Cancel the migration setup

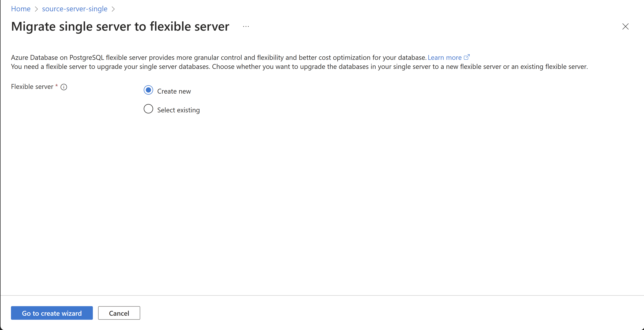(x=119, y=313)
